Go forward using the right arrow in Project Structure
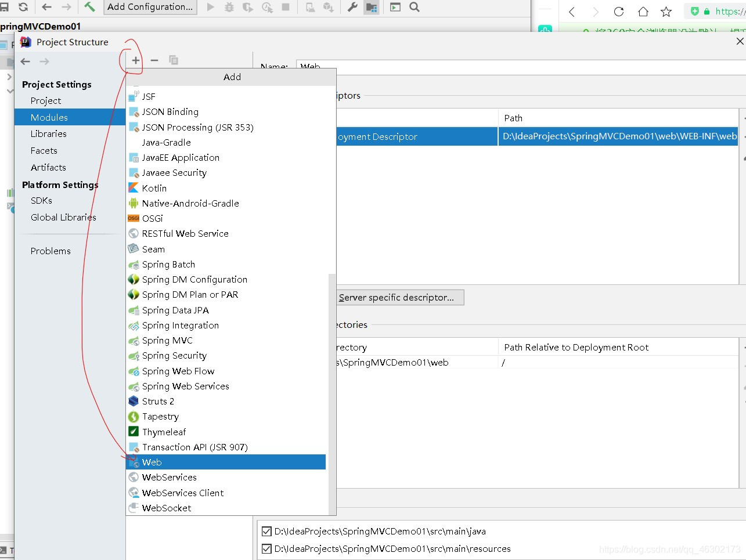This screenshot has width=746, height=560. coord(44,62)
